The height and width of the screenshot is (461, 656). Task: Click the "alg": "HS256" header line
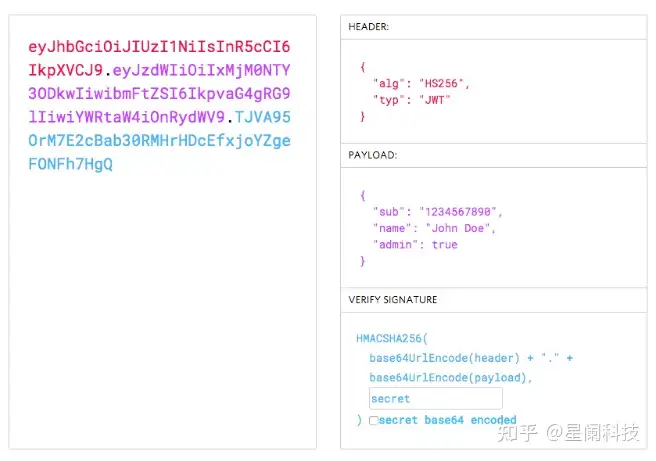point(421,83)
